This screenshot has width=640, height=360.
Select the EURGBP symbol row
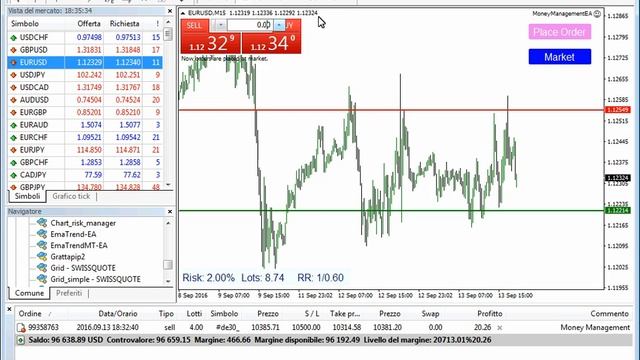click(x=85, y=112)
